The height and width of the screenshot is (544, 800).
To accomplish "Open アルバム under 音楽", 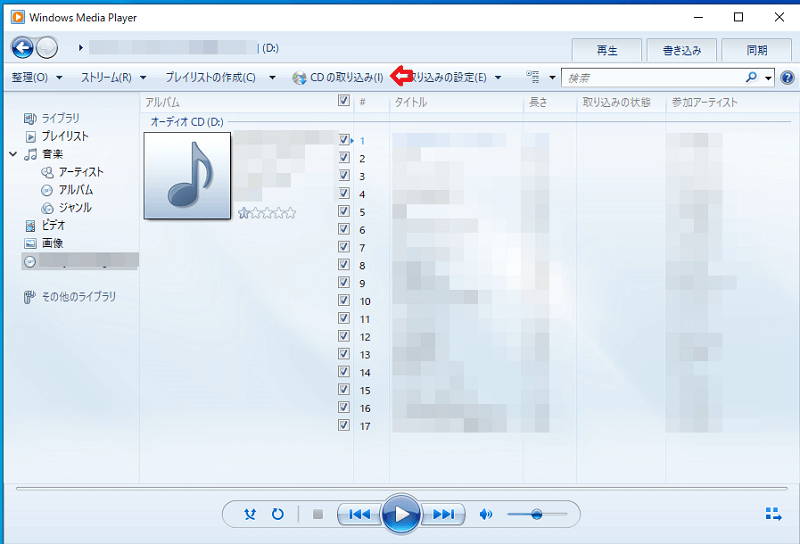I will 76,190.
